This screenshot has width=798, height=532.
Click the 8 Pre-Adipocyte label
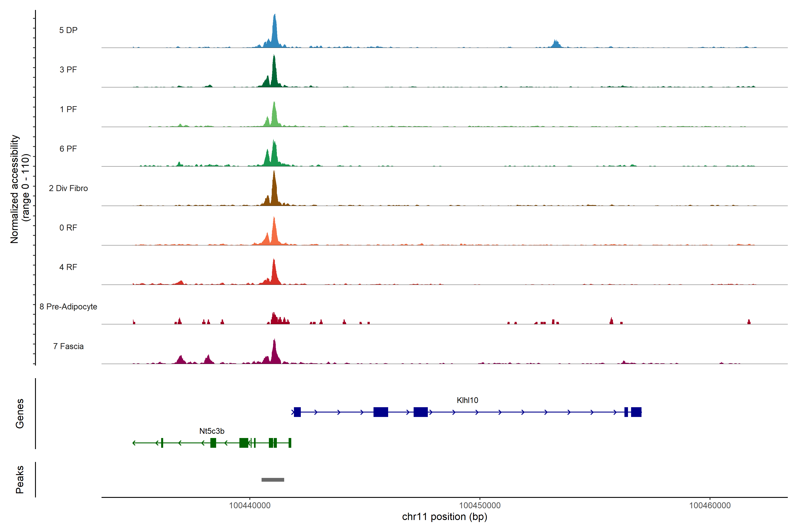click(68, 307)
